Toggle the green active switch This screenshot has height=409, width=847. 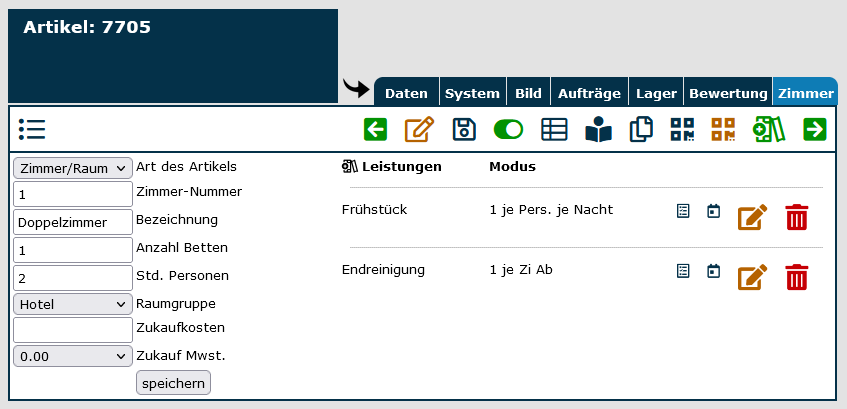(x=509, y=129)
